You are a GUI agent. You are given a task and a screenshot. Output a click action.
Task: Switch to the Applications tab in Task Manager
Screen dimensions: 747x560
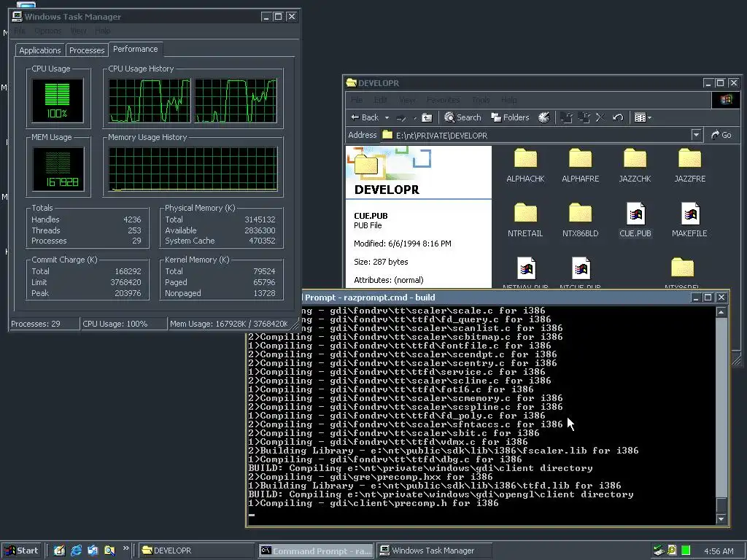click(40, 50)
